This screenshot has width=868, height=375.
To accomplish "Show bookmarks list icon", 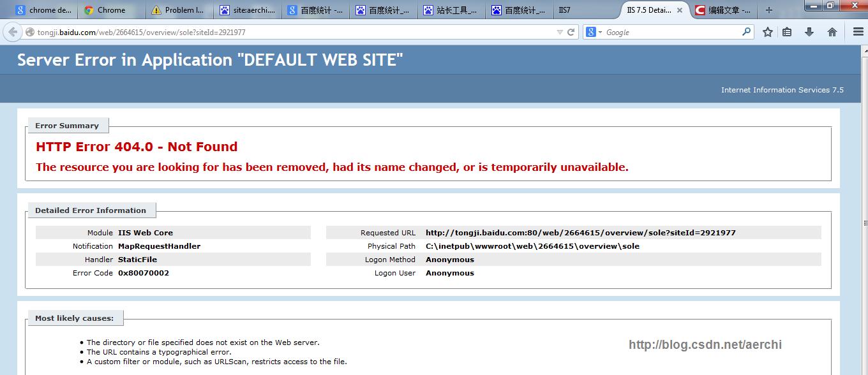I will pos(787,32).
